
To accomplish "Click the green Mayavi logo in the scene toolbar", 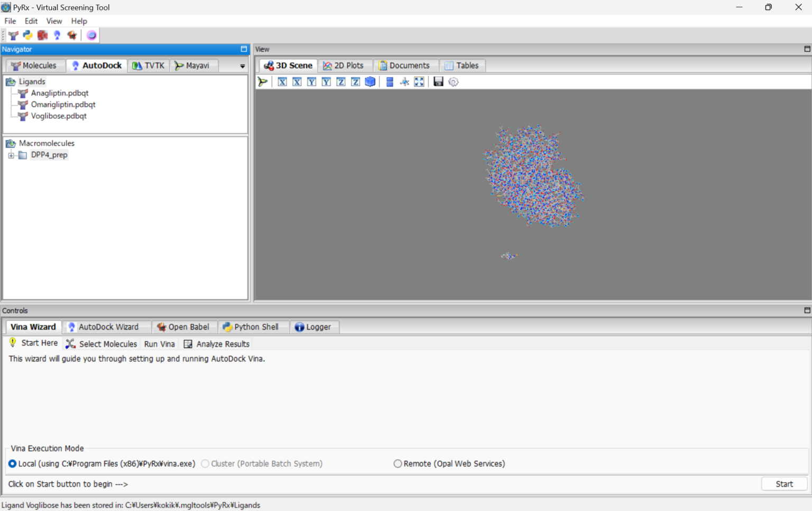I will (263, 82).
